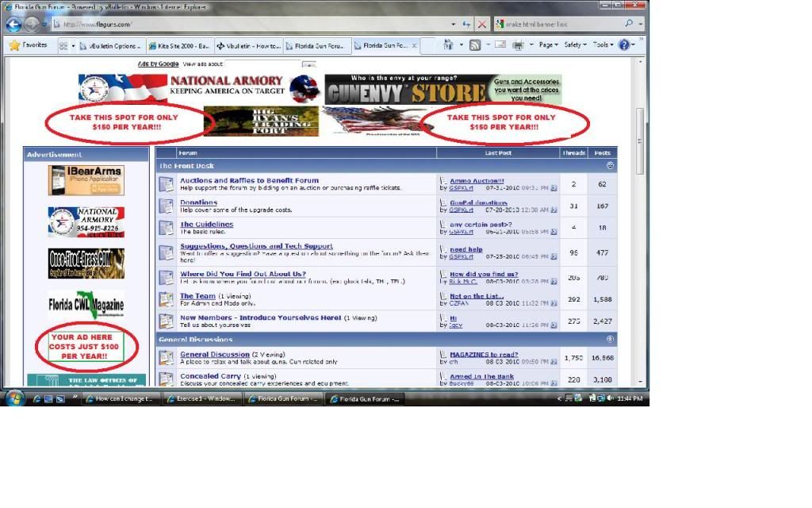Click the scrollbar down arrow
Viewport: 812px width, 508px height.
pyautogui.click(x=640, y=381)
